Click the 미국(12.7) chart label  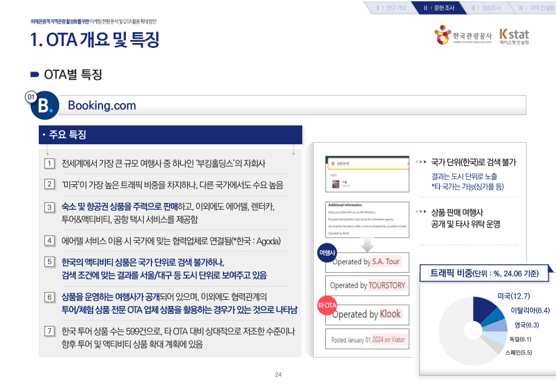pos(514,296)
